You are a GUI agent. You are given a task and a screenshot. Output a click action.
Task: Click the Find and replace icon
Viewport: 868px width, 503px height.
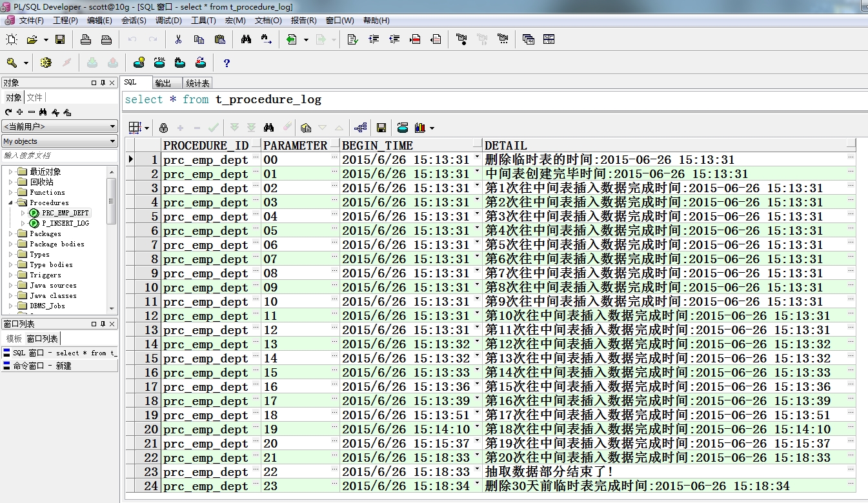point(267,40)
